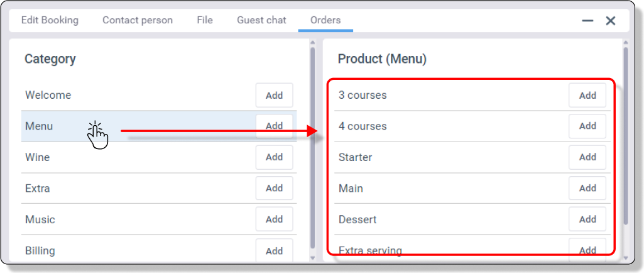Switch to the Edit Booking tab
Image resolution: width=644 pixels, height=273 pixels.
50,20
